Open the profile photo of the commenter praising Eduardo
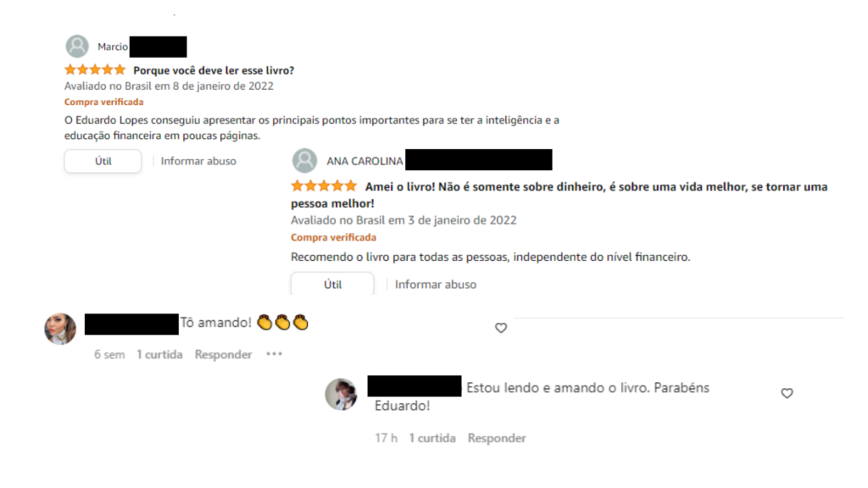Image resolution: width=868 pixels, height=488 pixels. tap(341, 394)
